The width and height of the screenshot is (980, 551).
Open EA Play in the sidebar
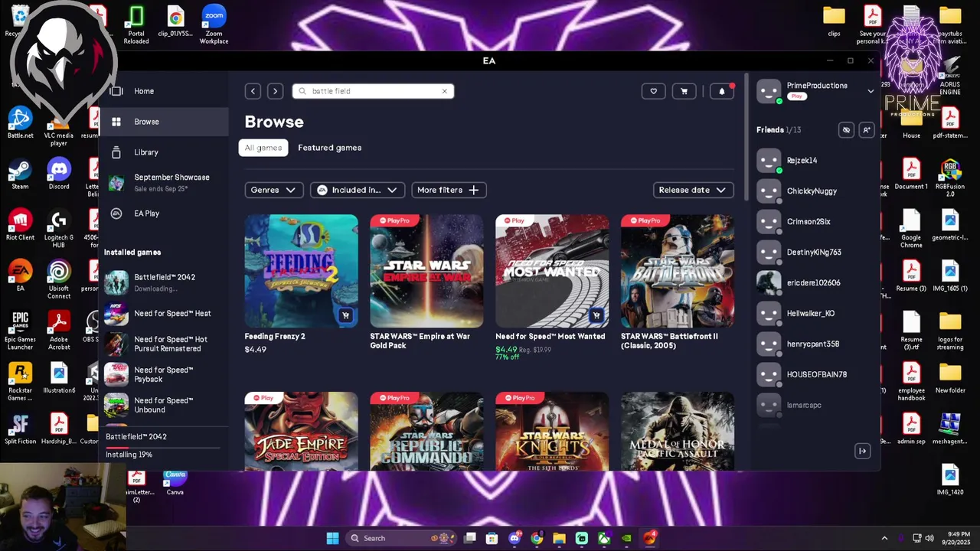coord(164,214)
